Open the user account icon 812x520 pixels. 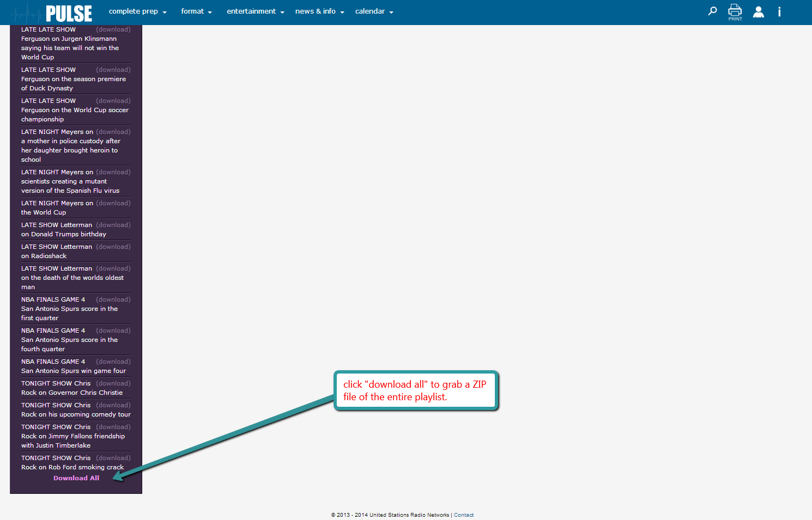click(x=759, y=11)
